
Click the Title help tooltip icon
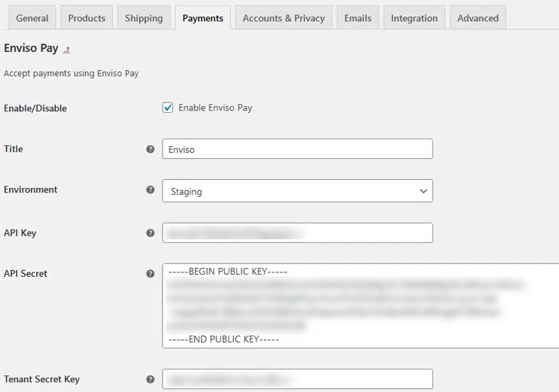[150, 149]
